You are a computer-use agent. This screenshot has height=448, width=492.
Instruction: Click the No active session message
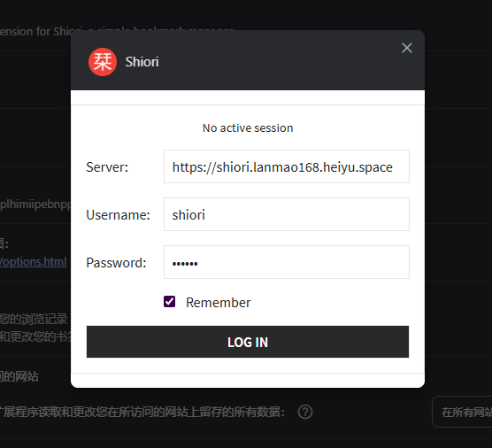(248, 128)
